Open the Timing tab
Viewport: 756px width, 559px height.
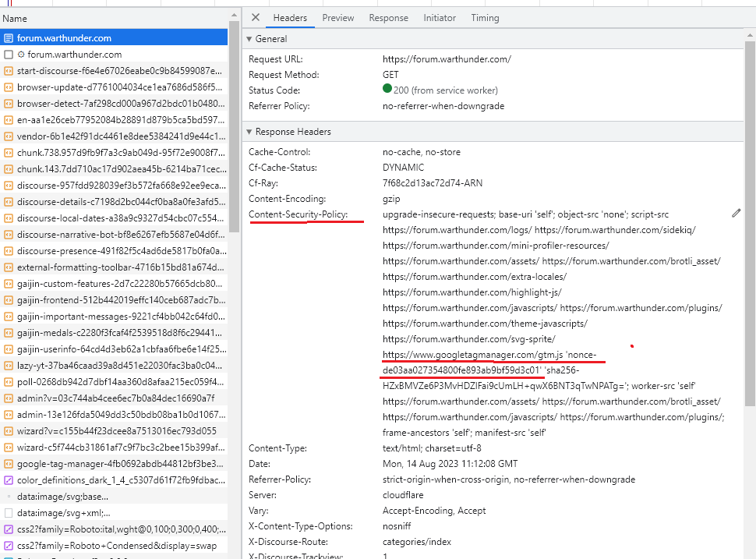pos(485,18)
